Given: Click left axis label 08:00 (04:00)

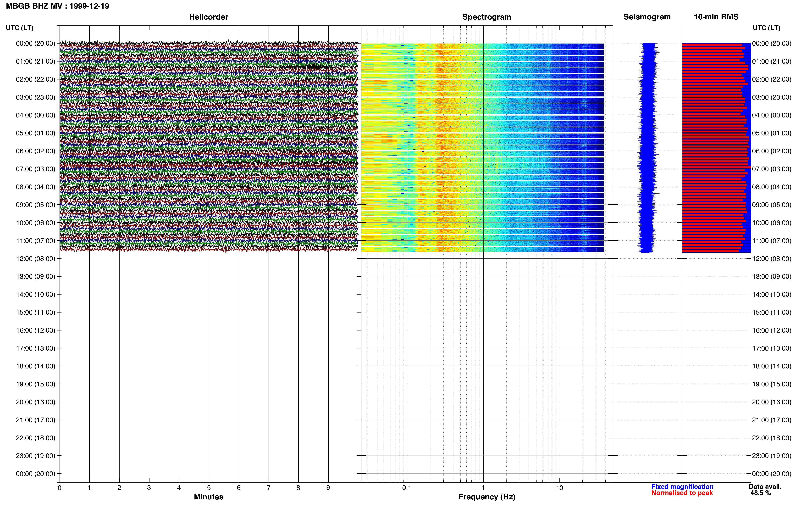Looking at the screenshot, I should 36,187.
